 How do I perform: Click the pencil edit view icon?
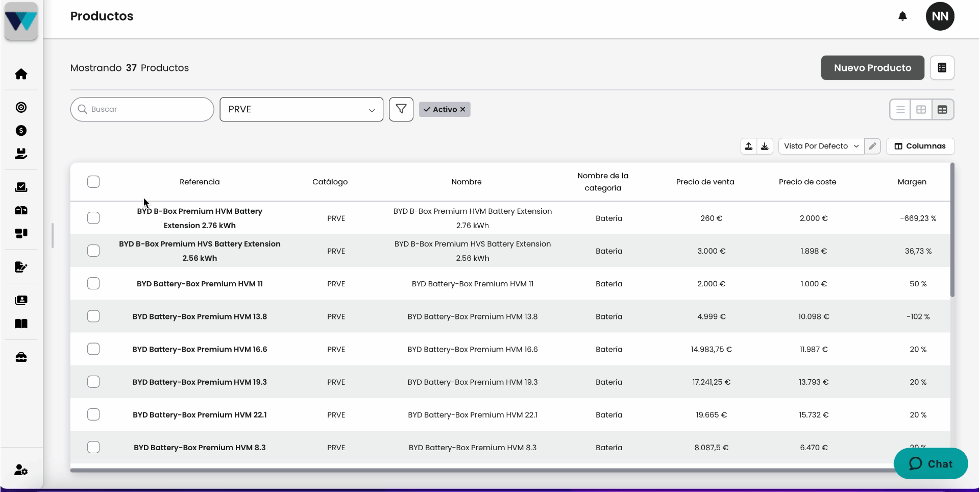(x=872, y=146)
